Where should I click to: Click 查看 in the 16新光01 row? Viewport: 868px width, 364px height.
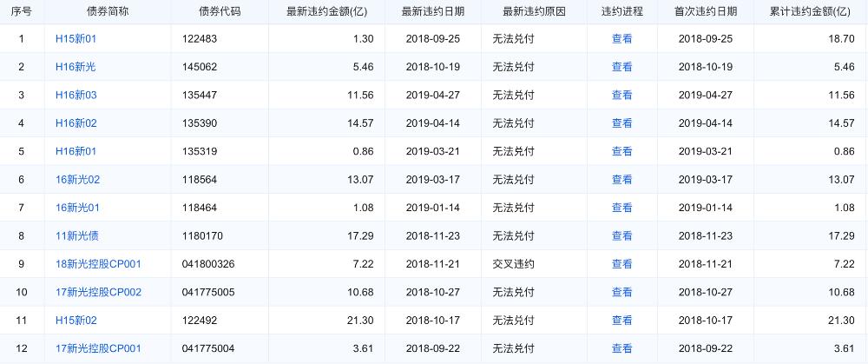pyautogui.click(x=621, y=208)
